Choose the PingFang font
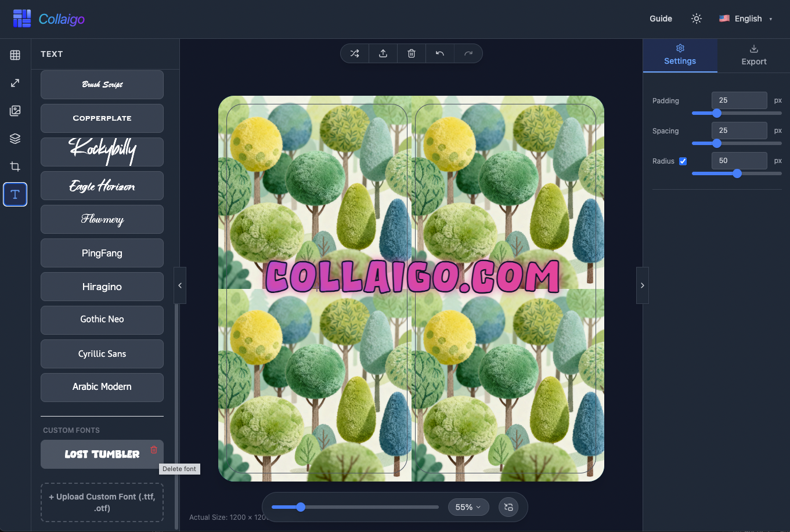Screen dimensions: 790x532 click(x=102, y=253)
